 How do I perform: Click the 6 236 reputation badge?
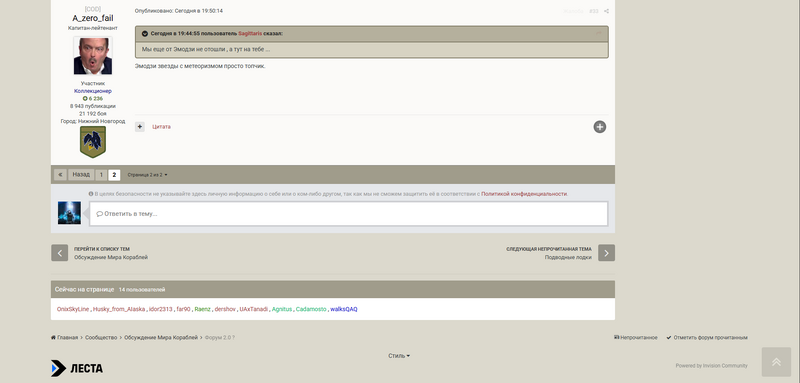pyautogui.click(x=93, y=98)
